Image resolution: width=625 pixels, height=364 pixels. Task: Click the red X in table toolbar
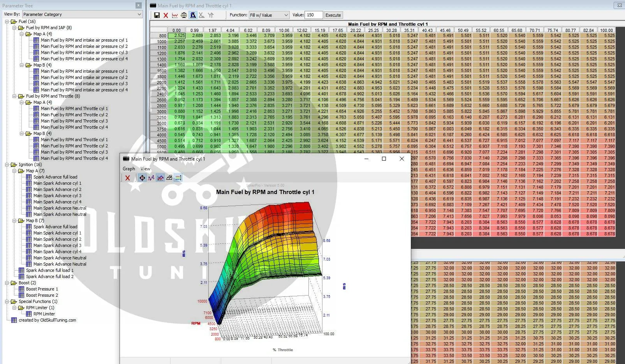pyautogui.click(x=165, y=15)
